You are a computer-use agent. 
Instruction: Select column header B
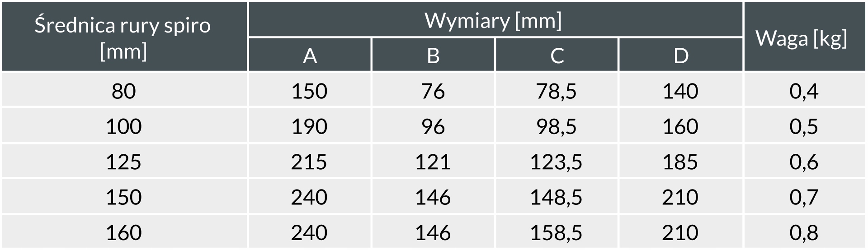click(433, 56)
